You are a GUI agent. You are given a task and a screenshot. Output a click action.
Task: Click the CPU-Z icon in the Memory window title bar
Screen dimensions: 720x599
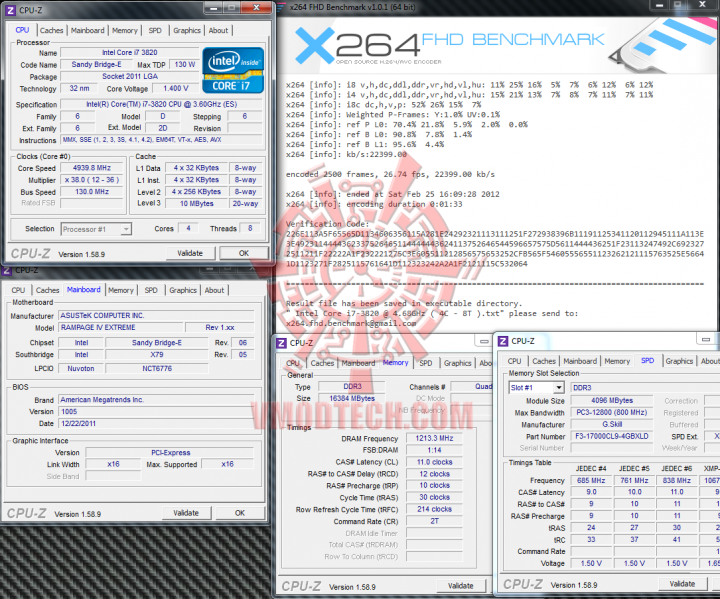[281, 343]
